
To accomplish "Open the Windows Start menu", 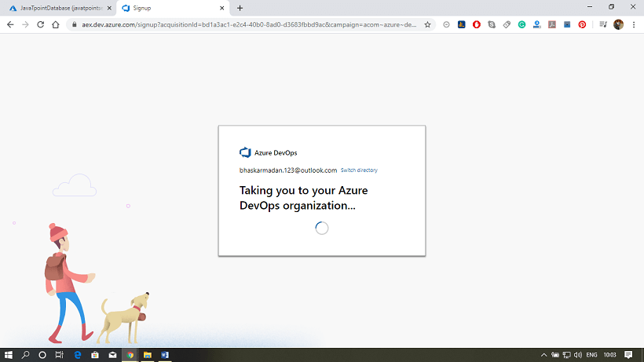I will coord(8,355).
